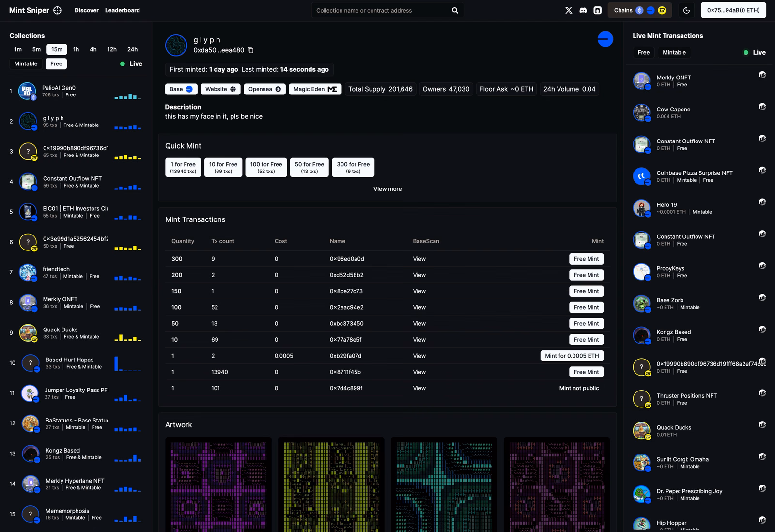775x532 pixels.
Task: Select the 24h timeframe tab
Action: [x=132, y=49]
